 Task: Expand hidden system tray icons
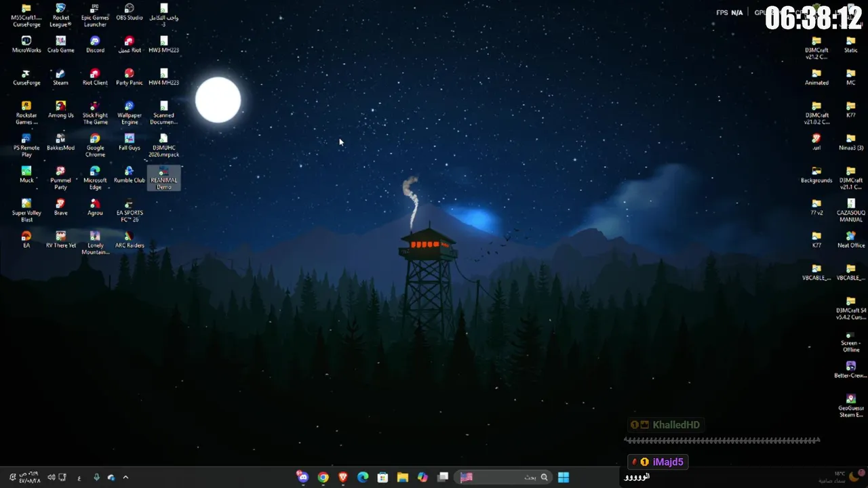tap(125, 477)
